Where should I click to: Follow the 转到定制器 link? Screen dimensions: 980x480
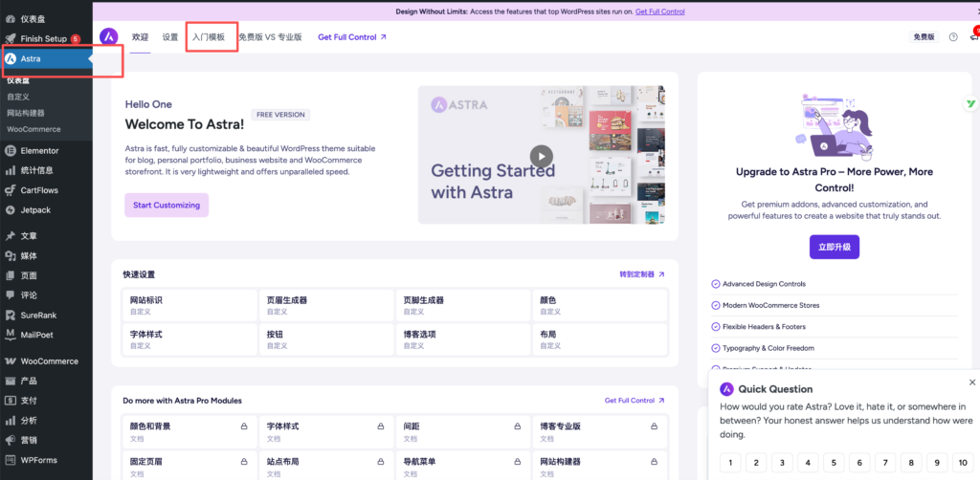(641, 274)
